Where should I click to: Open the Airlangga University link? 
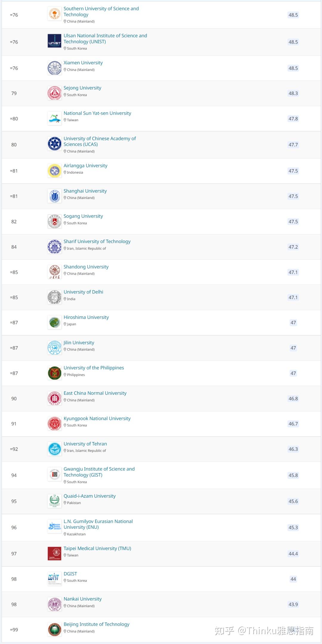[85, 166]
